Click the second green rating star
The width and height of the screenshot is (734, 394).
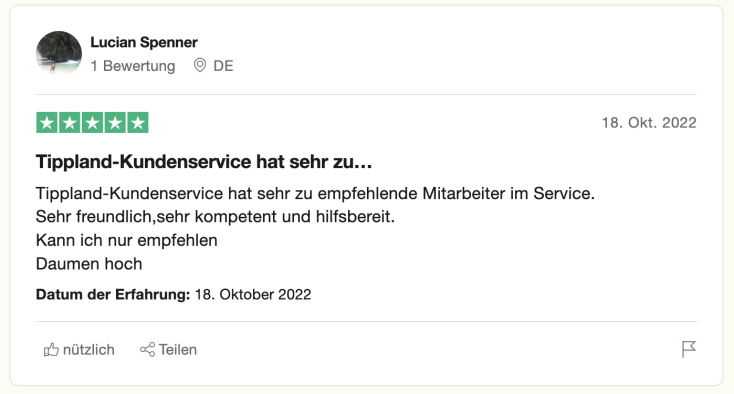tap(70, 123)
